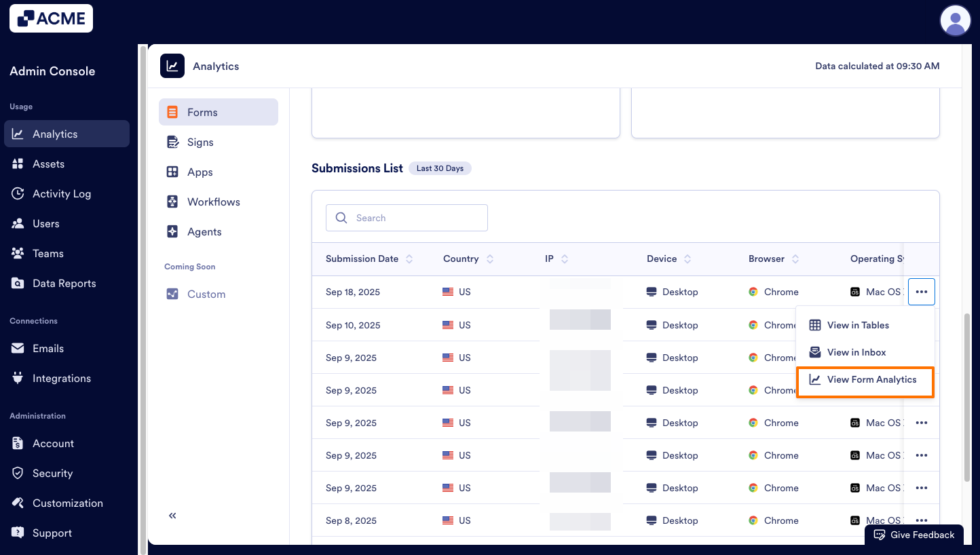Click the Give Feedback button

(x=914, y=535)
